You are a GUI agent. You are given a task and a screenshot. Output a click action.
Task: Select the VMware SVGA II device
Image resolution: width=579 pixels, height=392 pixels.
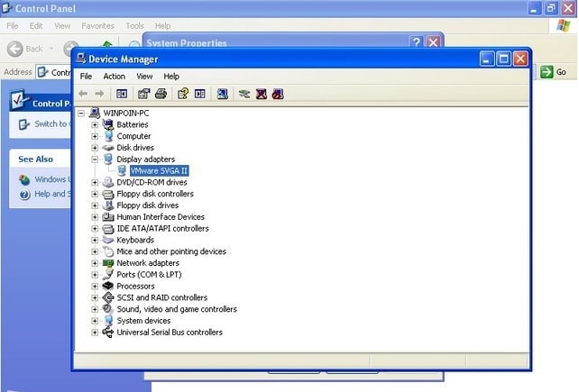(159, 170)
